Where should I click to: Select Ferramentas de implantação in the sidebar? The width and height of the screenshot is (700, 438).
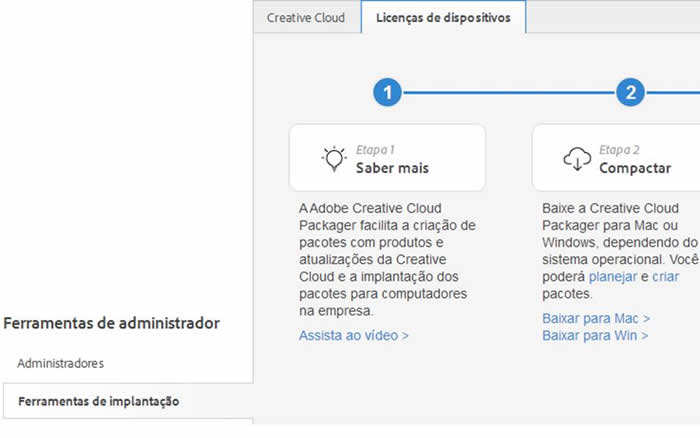tap(98, 401)
